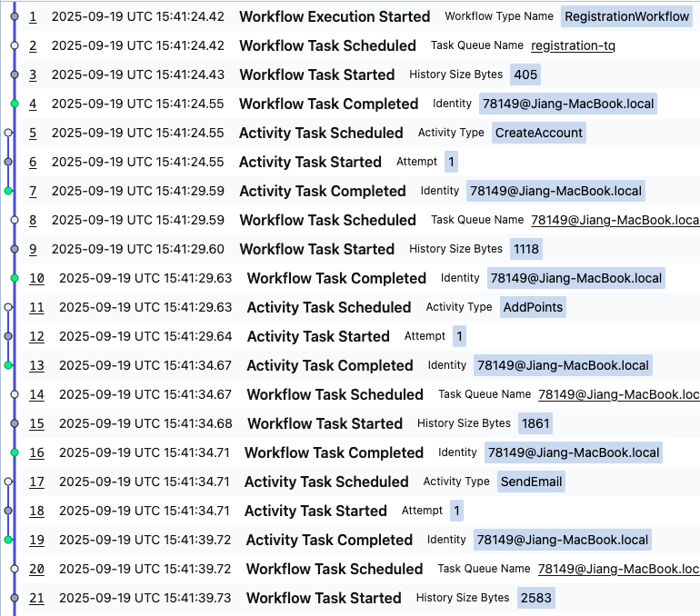Open event ID 3 link

click(x=33, y=75)
